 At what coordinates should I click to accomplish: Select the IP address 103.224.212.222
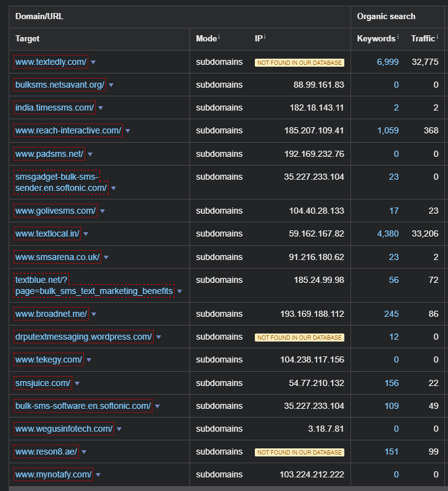(312, 475)
